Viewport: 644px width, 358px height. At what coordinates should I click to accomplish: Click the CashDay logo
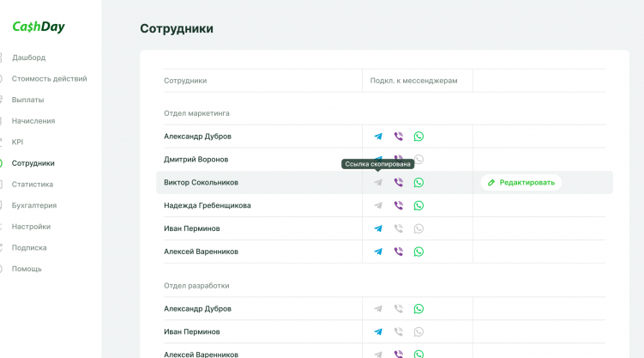click(39, 27)
